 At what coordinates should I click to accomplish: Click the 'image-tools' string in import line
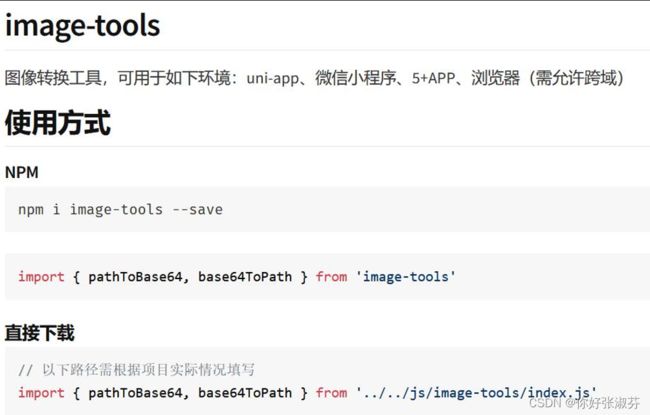[x=405, y=277]
